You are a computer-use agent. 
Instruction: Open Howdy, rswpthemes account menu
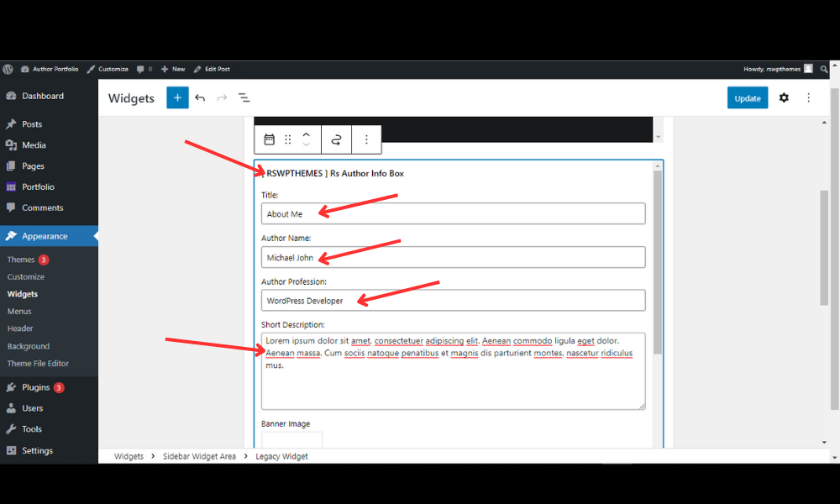click(778, 69)
